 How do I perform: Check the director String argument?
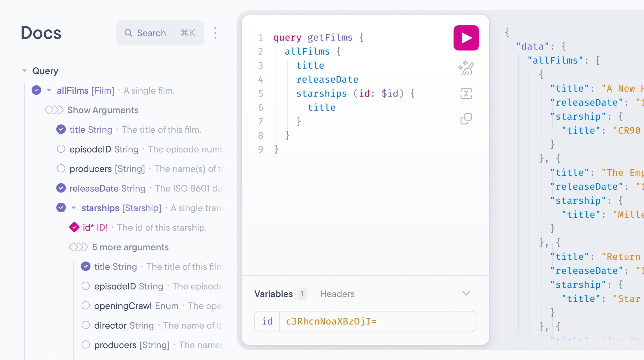coord(86,325)
